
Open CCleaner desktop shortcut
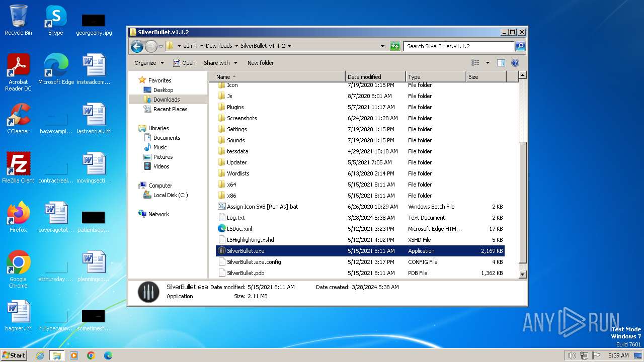pos(18,119)
